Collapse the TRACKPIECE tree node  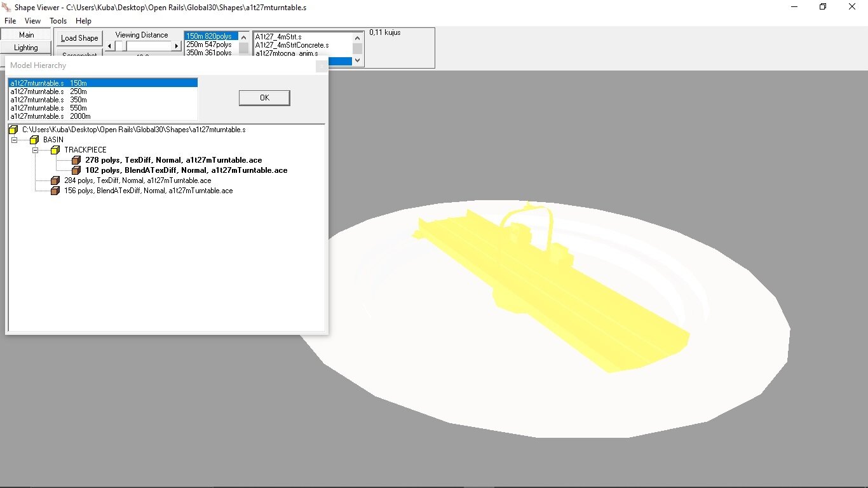pos(36,150)
